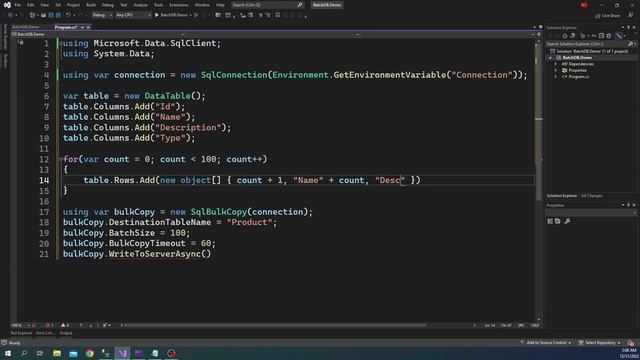
Task: Click the editor horizontal scrollbar
Action: 276,325
